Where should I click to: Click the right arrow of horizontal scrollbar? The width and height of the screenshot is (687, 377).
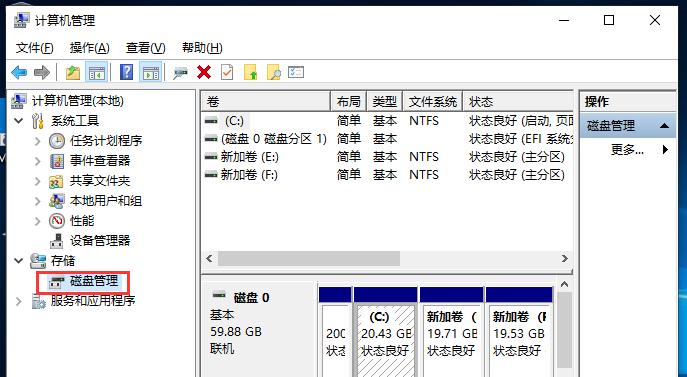tap(564, 259)
